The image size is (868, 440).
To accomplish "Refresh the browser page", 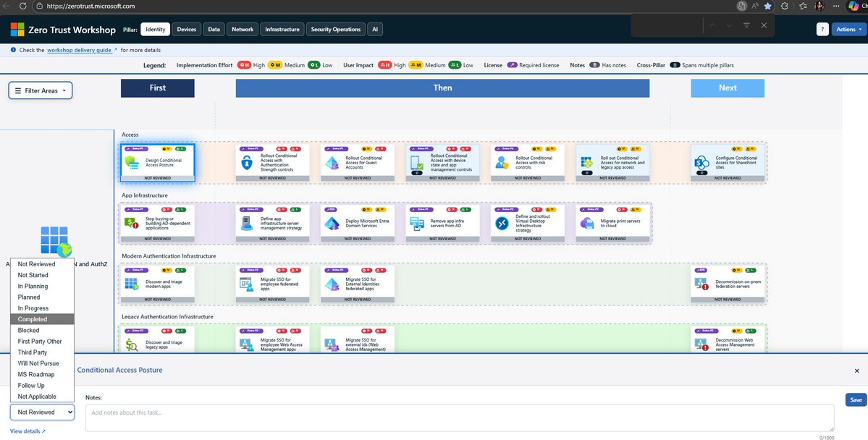I will tap(22, 6).
